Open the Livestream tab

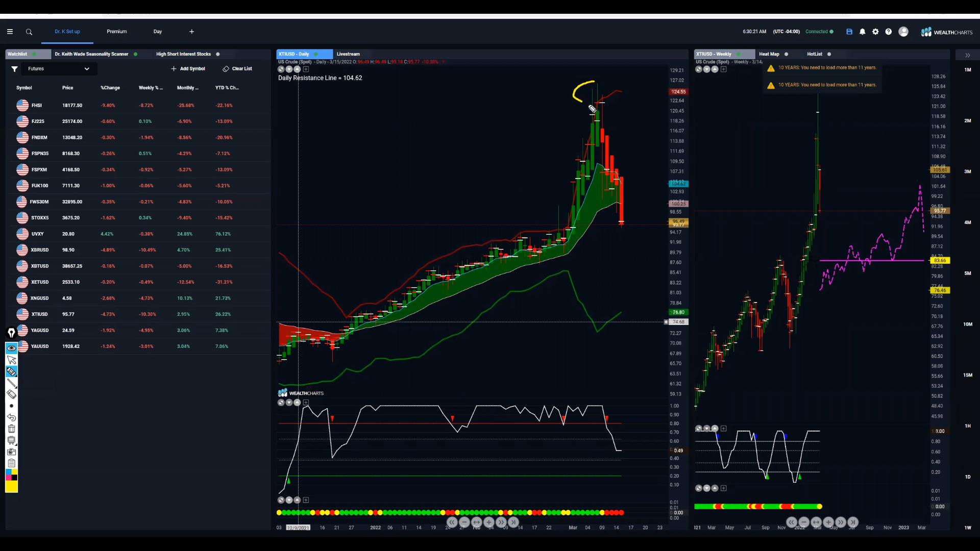(x=348, y=54)
